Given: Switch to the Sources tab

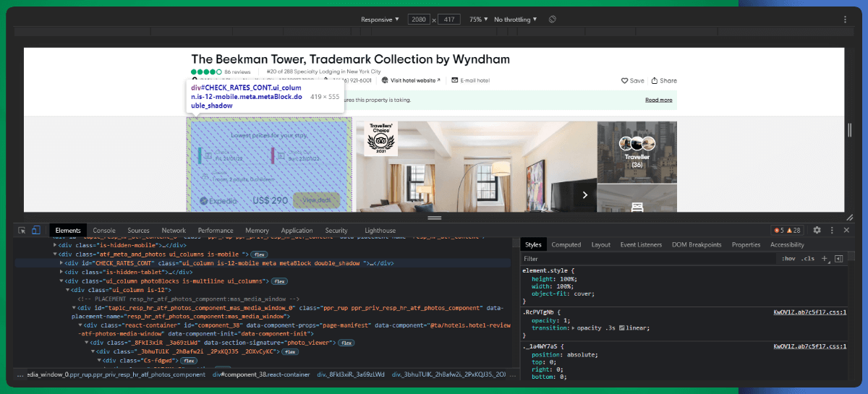Looking at the screenshot, I should coord(138,230).
